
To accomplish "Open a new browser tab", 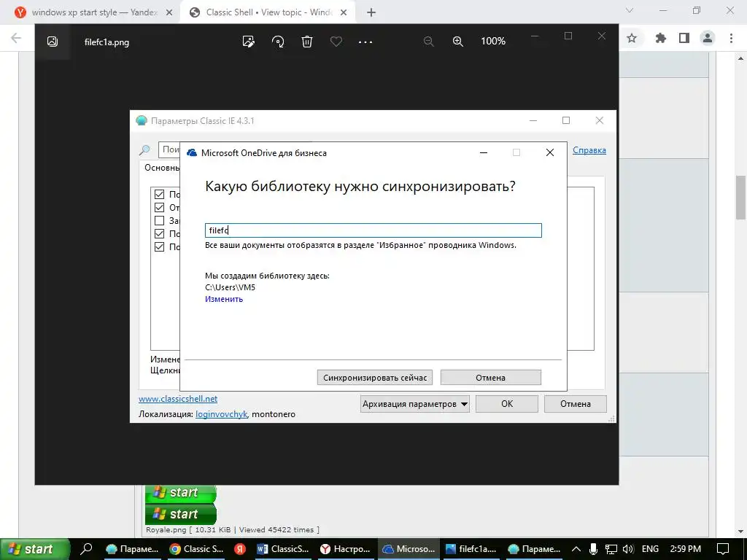I will point(371,12).
